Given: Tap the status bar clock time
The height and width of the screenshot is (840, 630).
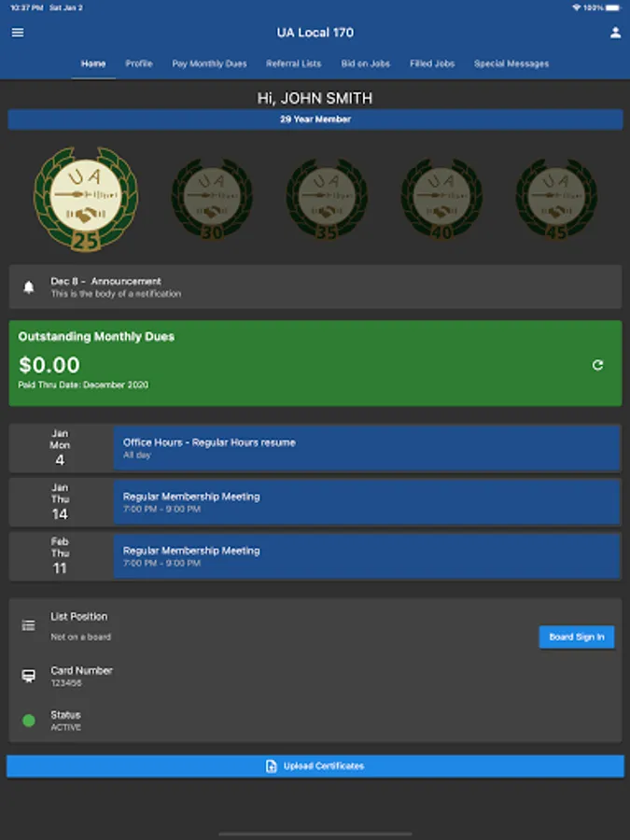Looking at the screenshot, I should pos(27,7).
